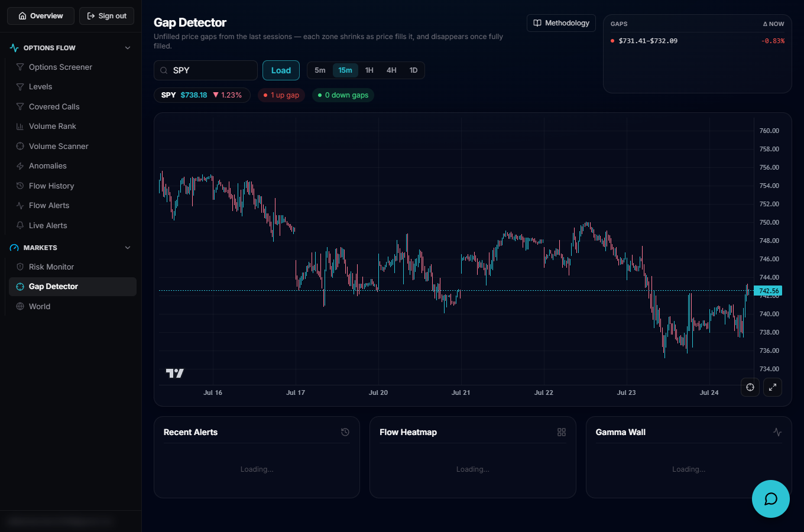Open Risk Monitor
Viewport: 804px width, 532px height.
pos(73,267)
